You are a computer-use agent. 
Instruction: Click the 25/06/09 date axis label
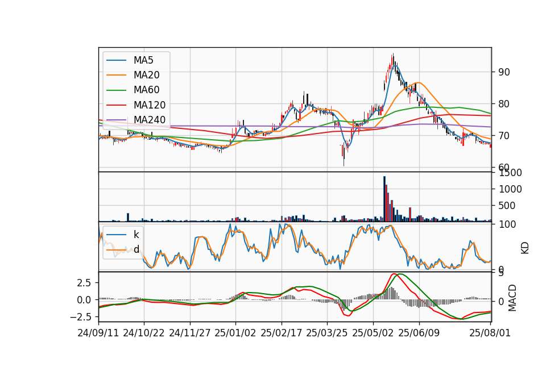point(419,333)
